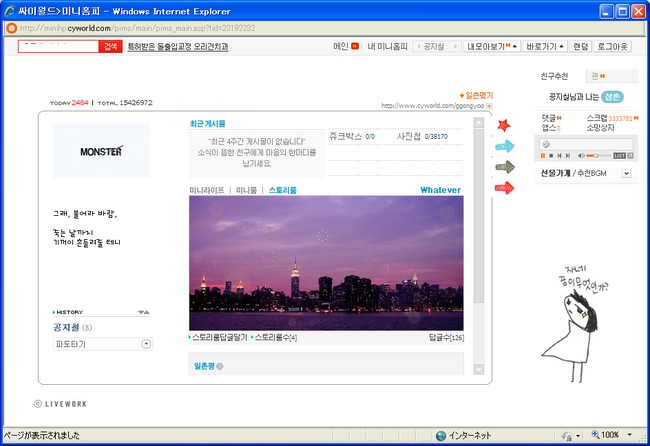Click the 로그아웃 button
This screenshot has height=446, width=650.
(x=612, y=46)
